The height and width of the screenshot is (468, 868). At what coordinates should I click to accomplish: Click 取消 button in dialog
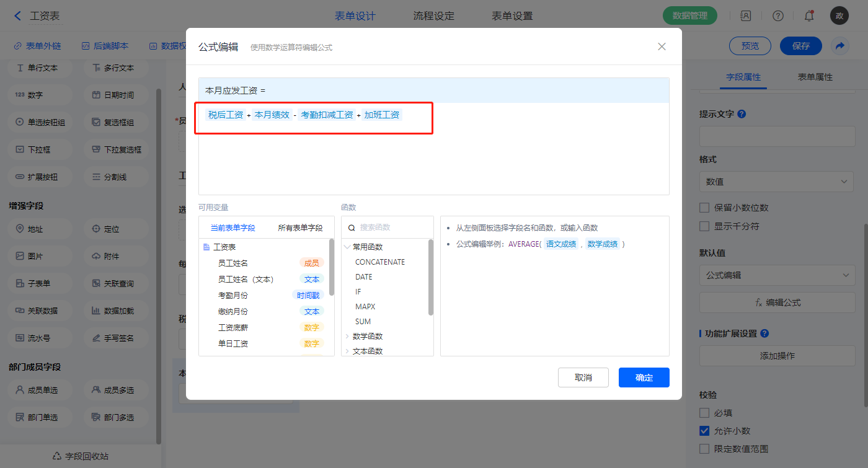pyautogui.click(x=583, y=377)
